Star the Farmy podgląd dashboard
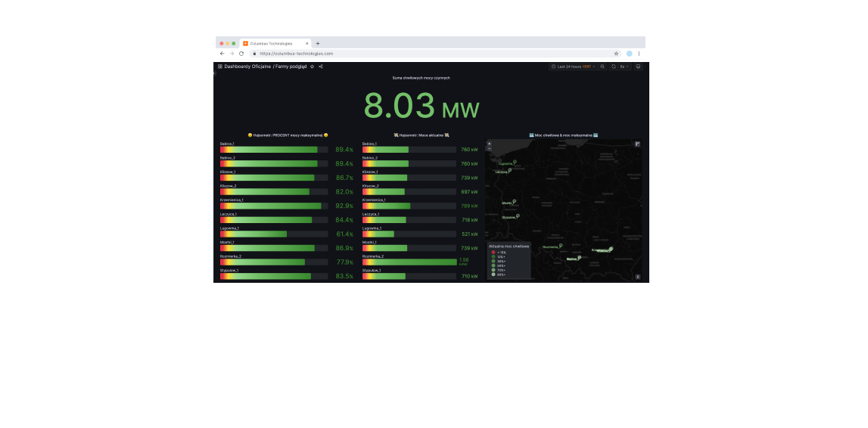 (x=312, y=67)
